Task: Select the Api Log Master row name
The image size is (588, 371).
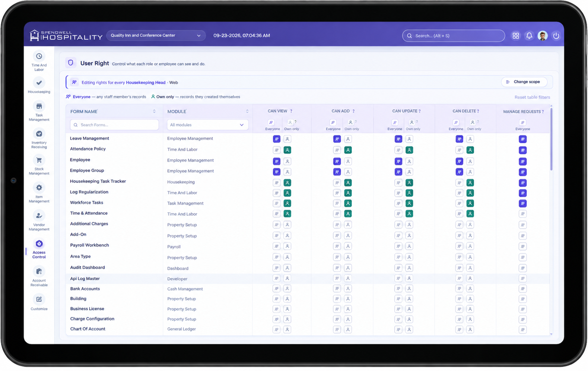Action: (85, 279)
